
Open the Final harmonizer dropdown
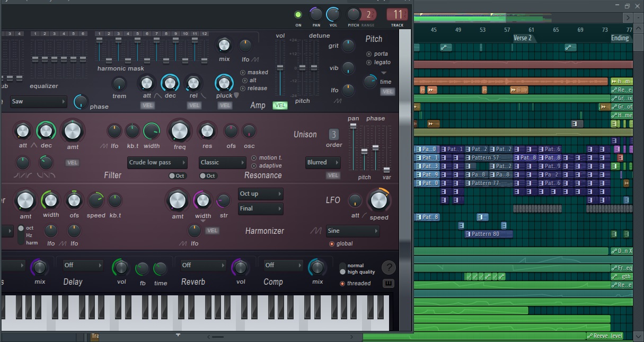260,208
